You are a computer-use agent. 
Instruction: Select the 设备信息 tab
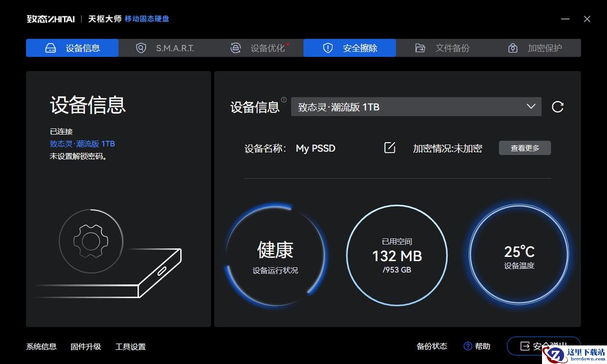point(72,48)
